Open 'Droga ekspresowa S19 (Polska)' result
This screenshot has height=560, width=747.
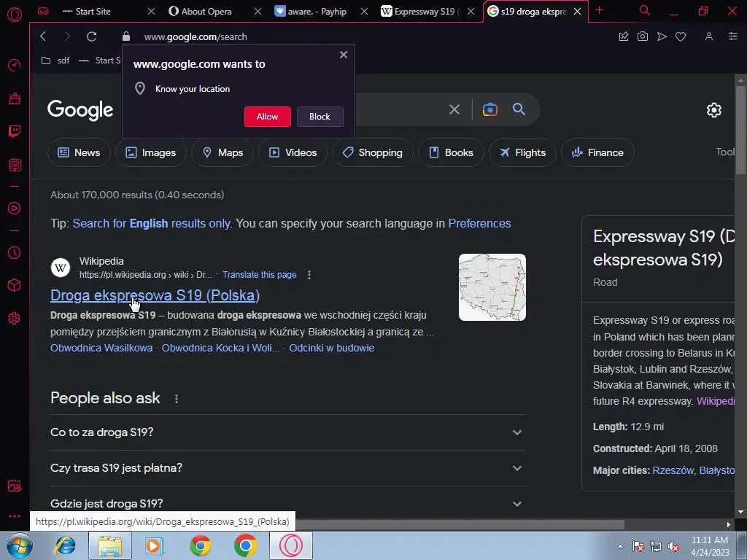tap(155, 295)
